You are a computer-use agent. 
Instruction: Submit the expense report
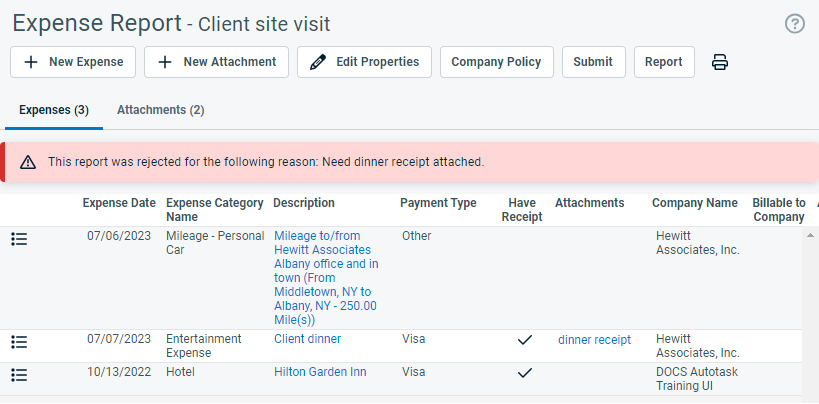[593, 62]
